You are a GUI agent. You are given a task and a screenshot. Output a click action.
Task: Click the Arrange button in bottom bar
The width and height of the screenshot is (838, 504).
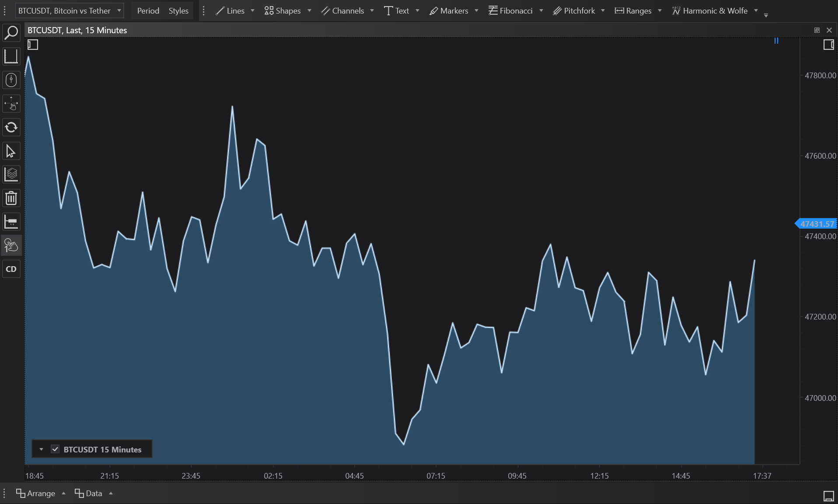[x=36, y=493]
